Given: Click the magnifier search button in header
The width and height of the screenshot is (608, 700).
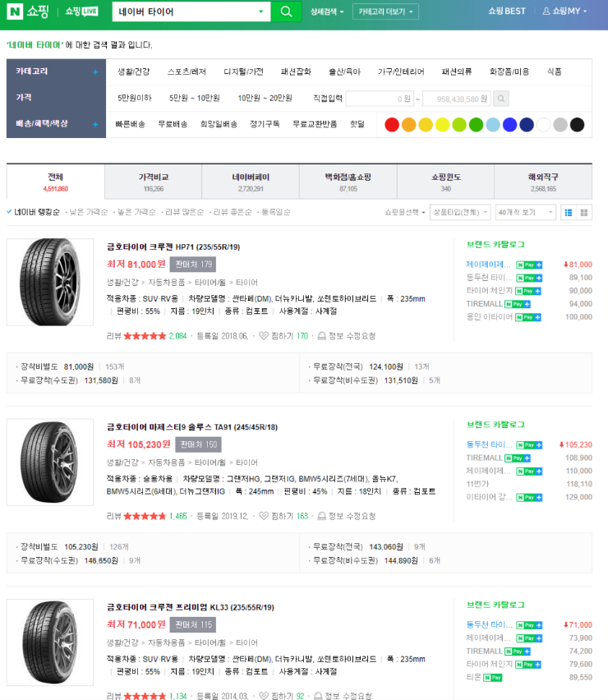Looking at the screenshot, I should [x=286, y=12].
